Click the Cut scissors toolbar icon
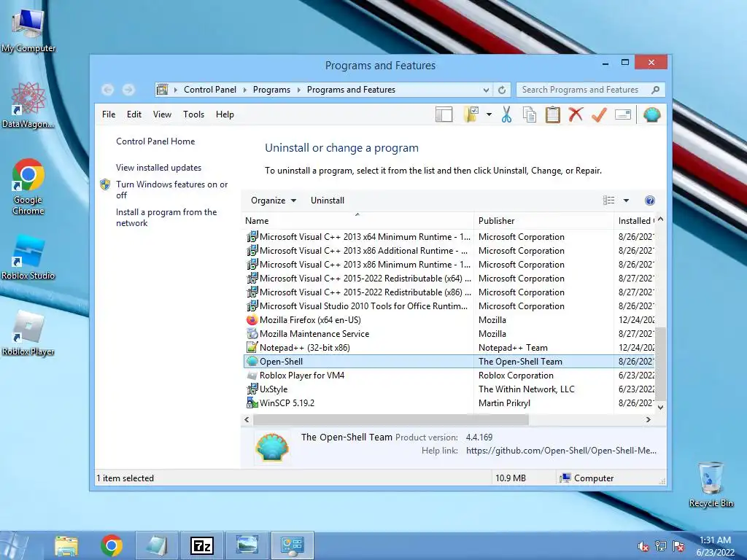This screenshot has height=560, width=747. pos(506,114)
